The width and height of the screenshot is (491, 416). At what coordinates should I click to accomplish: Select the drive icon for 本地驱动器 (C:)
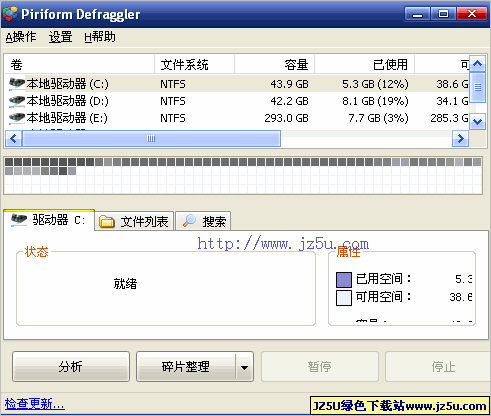(x=17, y=83)
